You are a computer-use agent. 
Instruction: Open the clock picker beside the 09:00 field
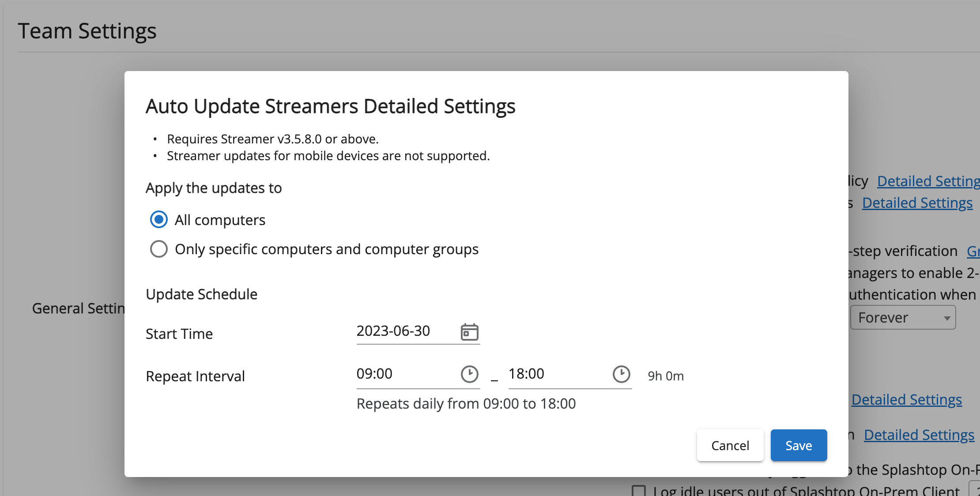pos(470,374)
